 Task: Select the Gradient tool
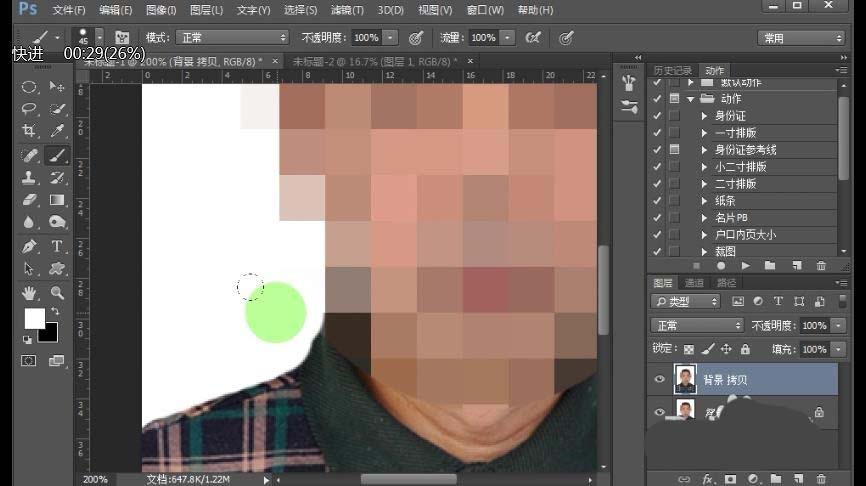coord(56,199)
